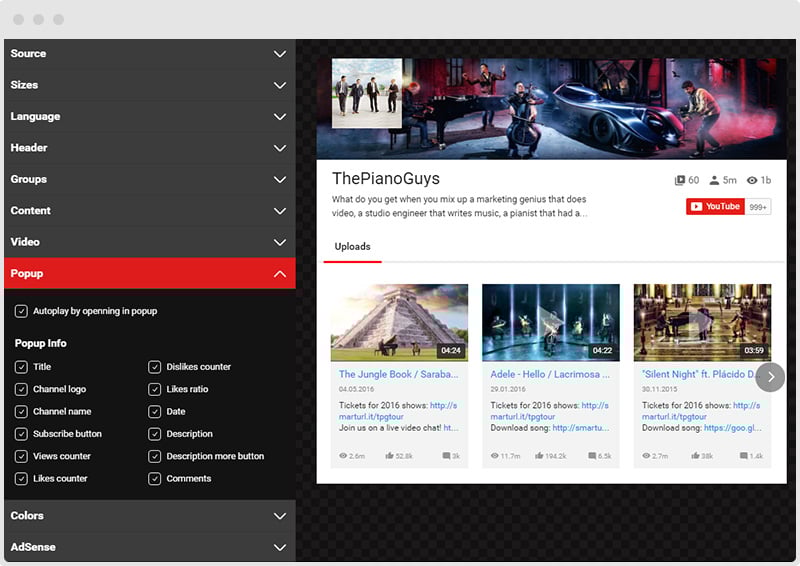Click date 04.05.2016 on Jungle Book card

[x=356, y=389]
